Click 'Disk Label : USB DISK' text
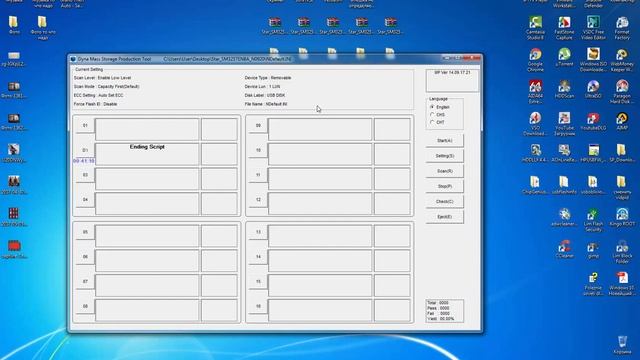Viewport: 640px width, 360px height. pyautogui.click(x=265, y=96)
